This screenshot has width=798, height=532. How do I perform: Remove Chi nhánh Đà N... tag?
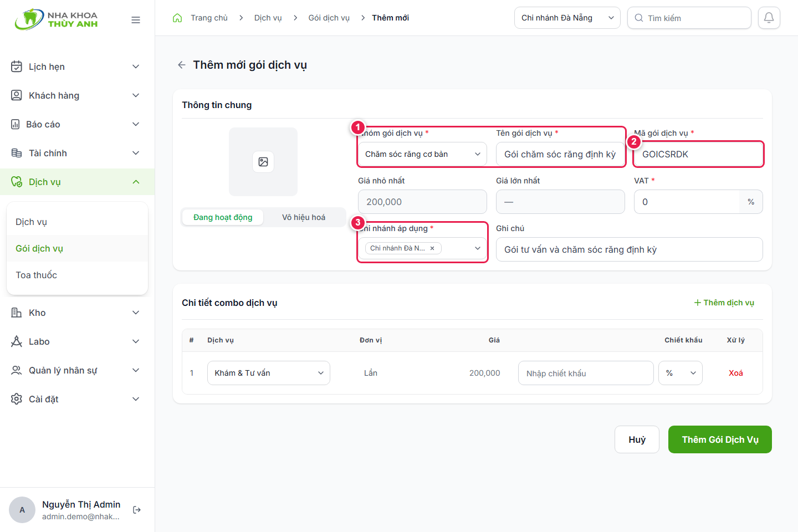coord(432,248)
